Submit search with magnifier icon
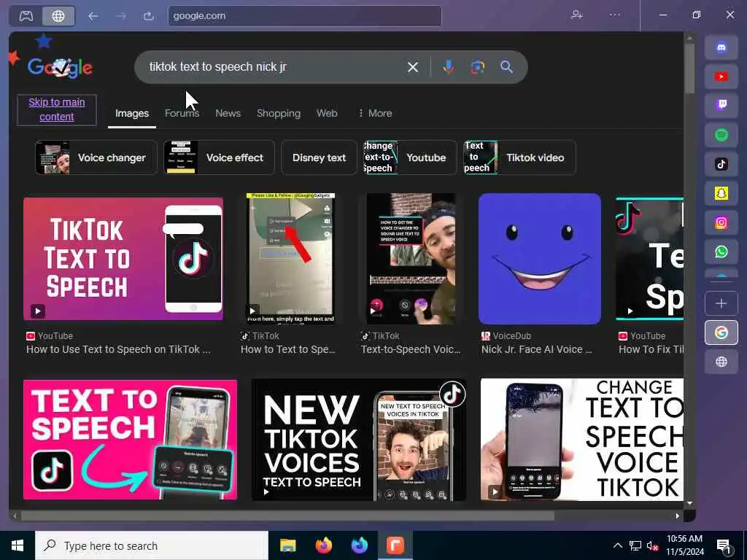The height and width of the screenshot is (560, 747). 506,67
